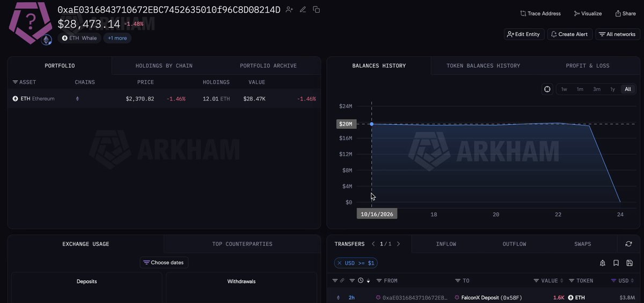
Task: Click the $2,370.82 price value
Action: 140,99
